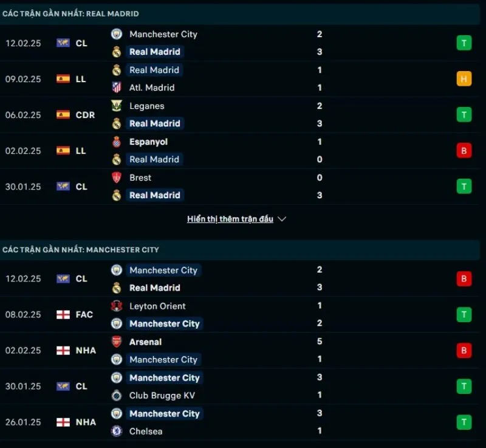Click the orange H draw badge
The width and height of the screenshot is (486, 448).
[464, 78]
